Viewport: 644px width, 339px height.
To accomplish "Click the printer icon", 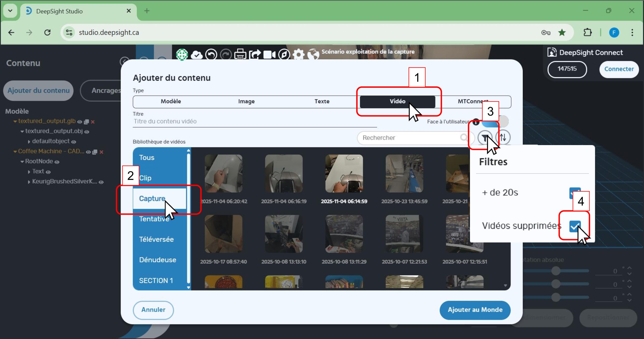I will (x=240, y=54).
